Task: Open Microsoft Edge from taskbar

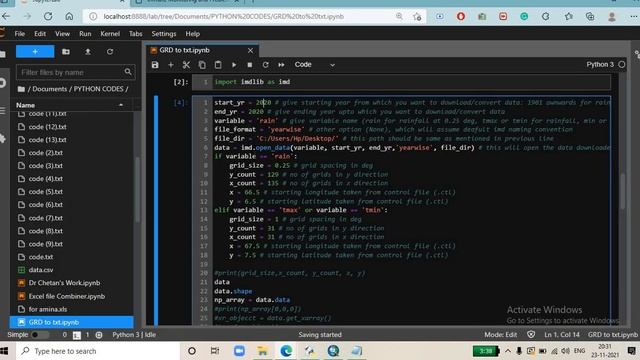Action: point(287,351)
